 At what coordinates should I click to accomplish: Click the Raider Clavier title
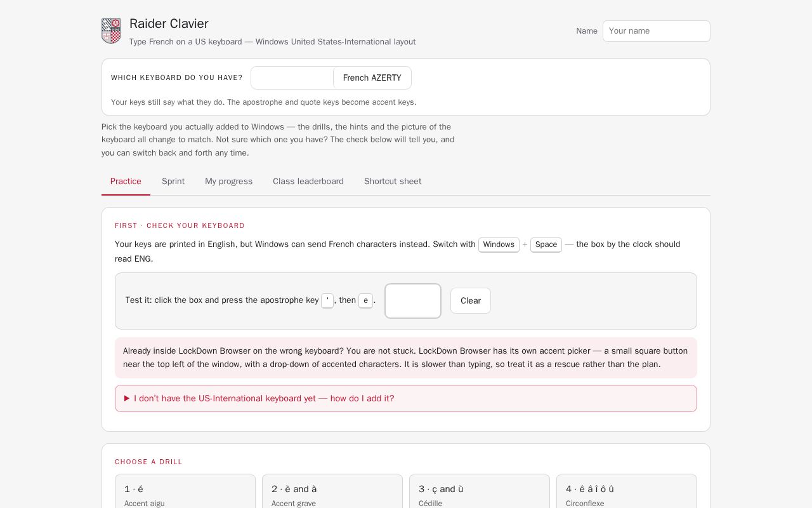[169, 24]
